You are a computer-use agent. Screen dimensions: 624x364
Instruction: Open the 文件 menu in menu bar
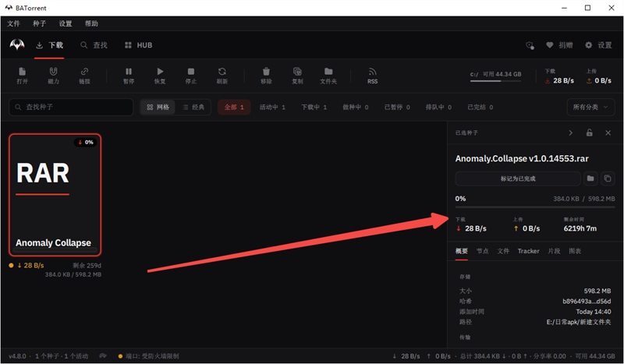click(13, 23)
